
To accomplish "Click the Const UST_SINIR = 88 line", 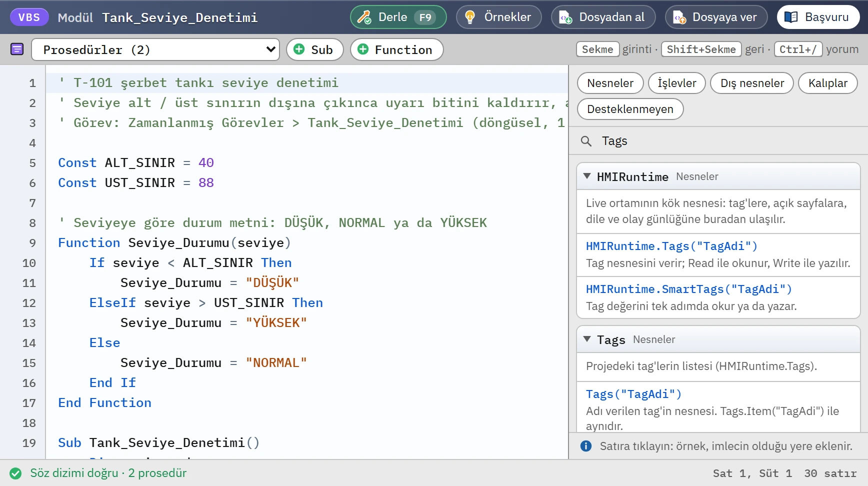I will click(x=136, y=183).
